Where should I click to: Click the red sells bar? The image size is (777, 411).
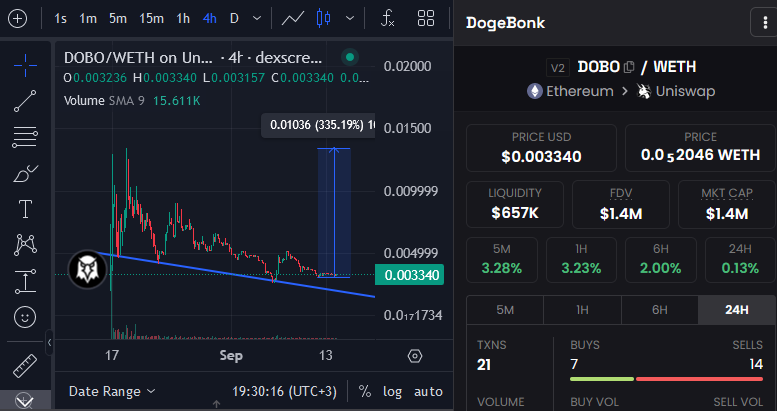pos(699,379)
